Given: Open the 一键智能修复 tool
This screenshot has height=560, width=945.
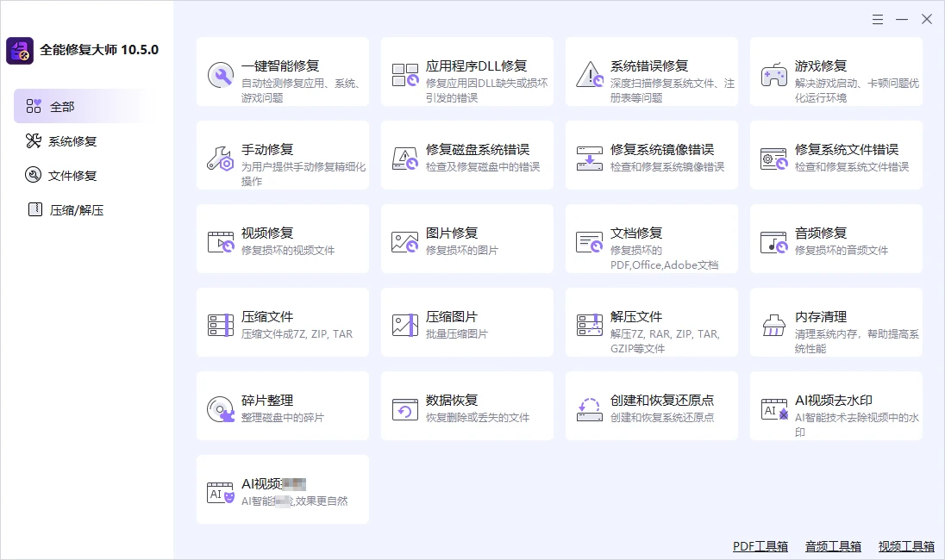Looking at the screenshot, I should coord(283,72).
